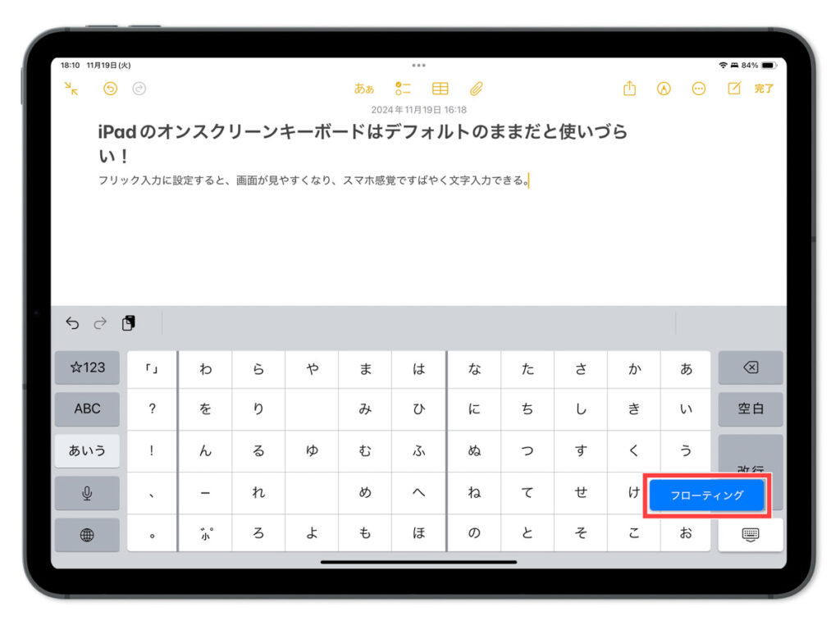
Task: Tap the や kana key
Action: (x=313, y=369)
